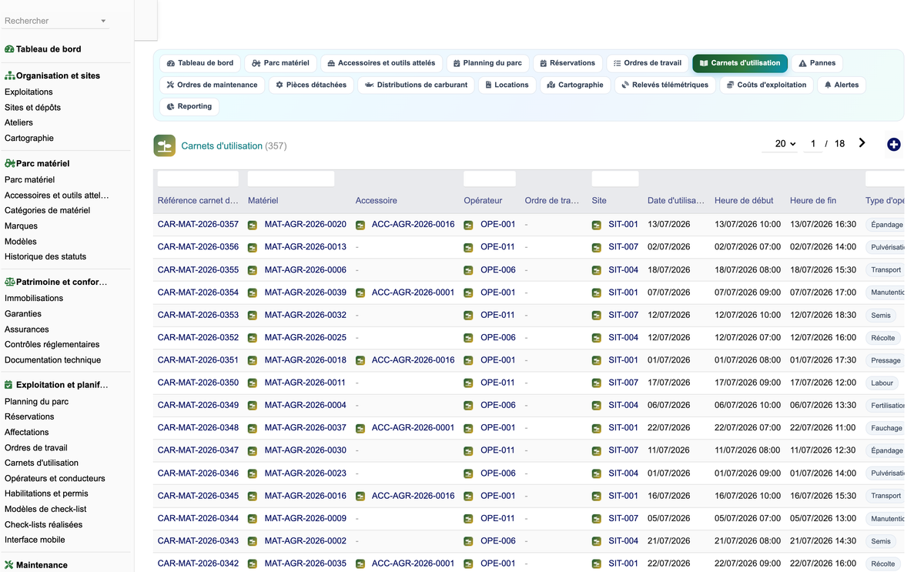Open the Réservations tab in top navigation
The height and width of the screenshot is (572, 924).
pyautogui.click(x=567, y=63)
